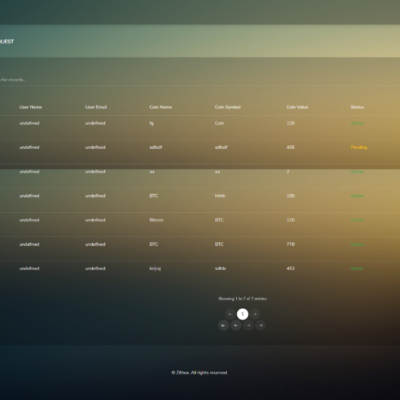
Task: Sort by User Name column header
Action: (x=31, y=107)
